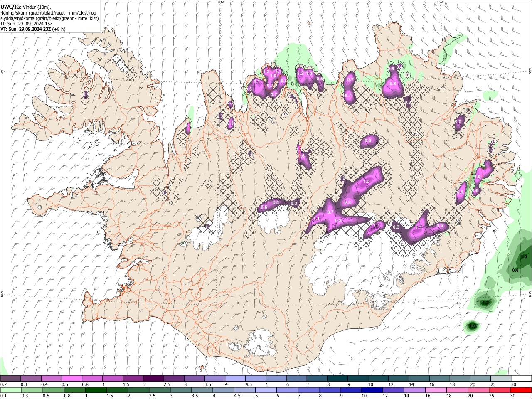532x399 pixels.
Task: Click the 'IT: Sun. 29. 09. 2024 15Z' line
Action: [27, 24]
